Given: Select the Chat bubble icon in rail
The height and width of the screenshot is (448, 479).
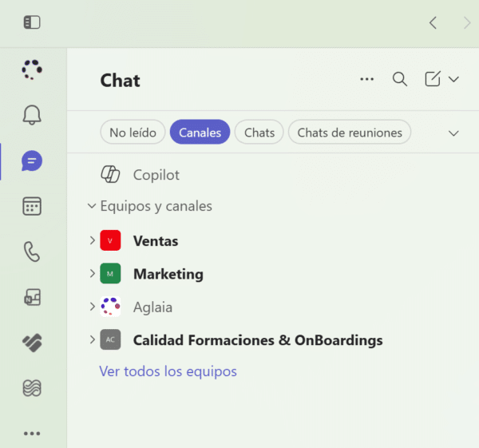Looking at the screenshot, I should (x=32, y=161).
